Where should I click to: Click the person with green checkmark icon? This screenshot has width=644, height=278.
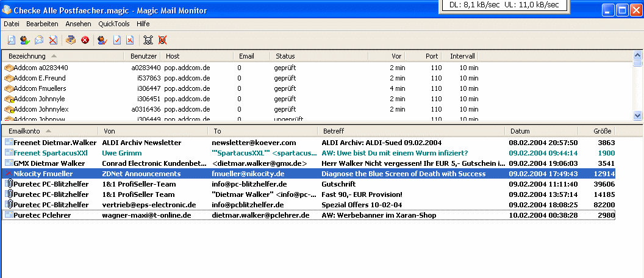[24, 40]
